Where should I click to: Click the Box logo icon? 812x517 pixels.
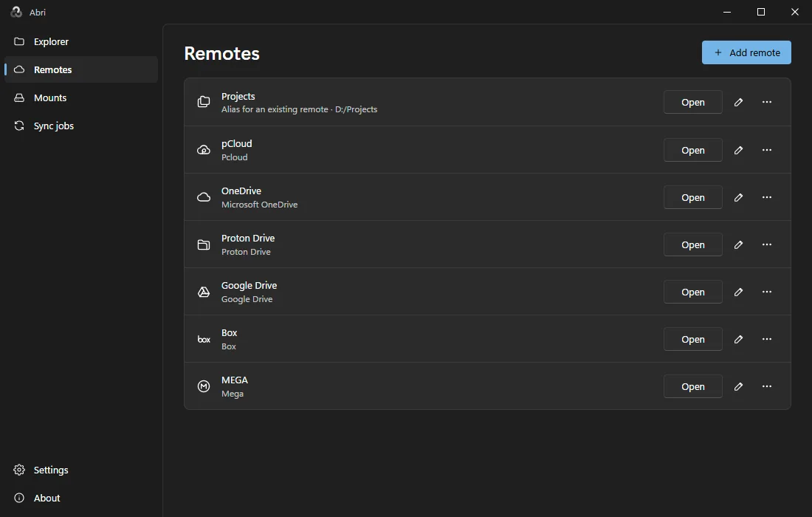coord(204,339)
